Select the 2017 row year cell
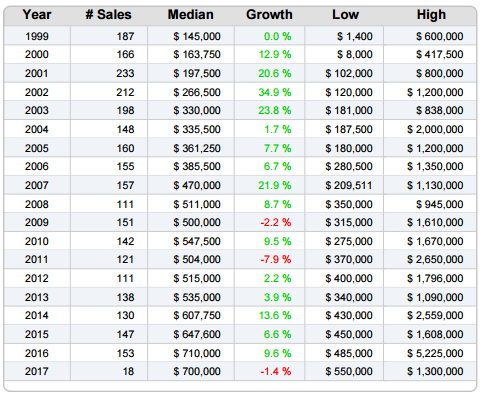Screen dimensions: 482x398 point(37,371)
